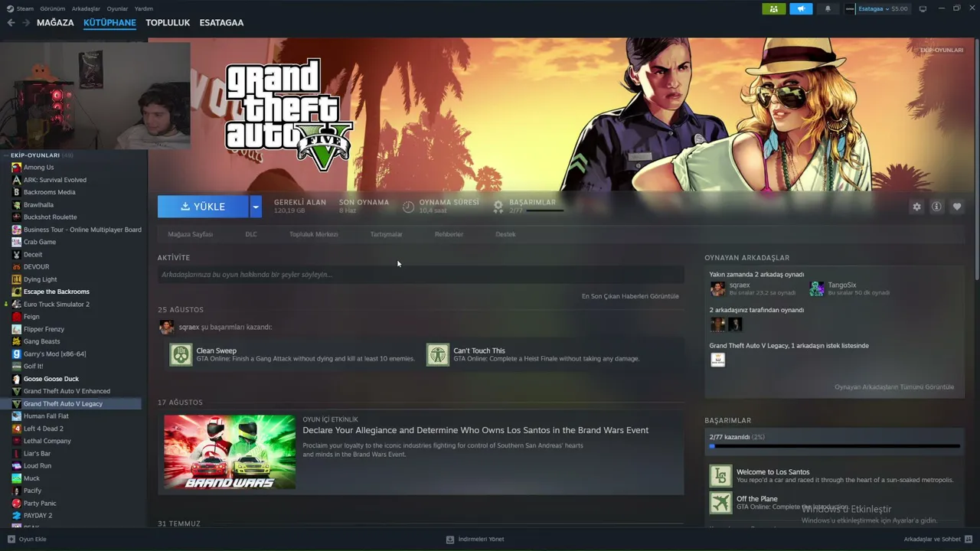Click the İndirmeleri Yönet label

[481, 539]
